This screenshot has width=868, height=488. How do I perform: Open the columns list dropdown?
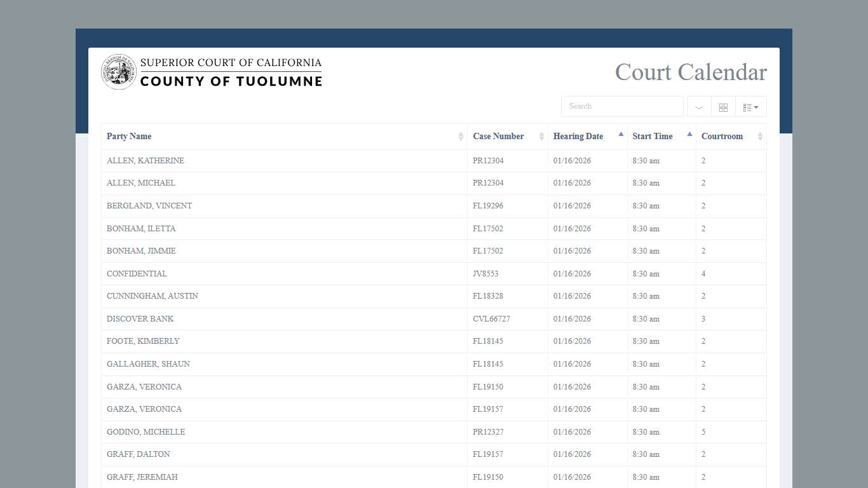[x=751, y=107]
